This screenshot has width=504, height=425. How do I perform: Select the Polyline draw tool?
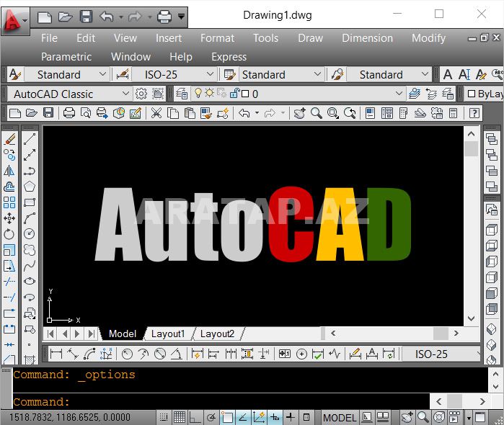(30, 171)
